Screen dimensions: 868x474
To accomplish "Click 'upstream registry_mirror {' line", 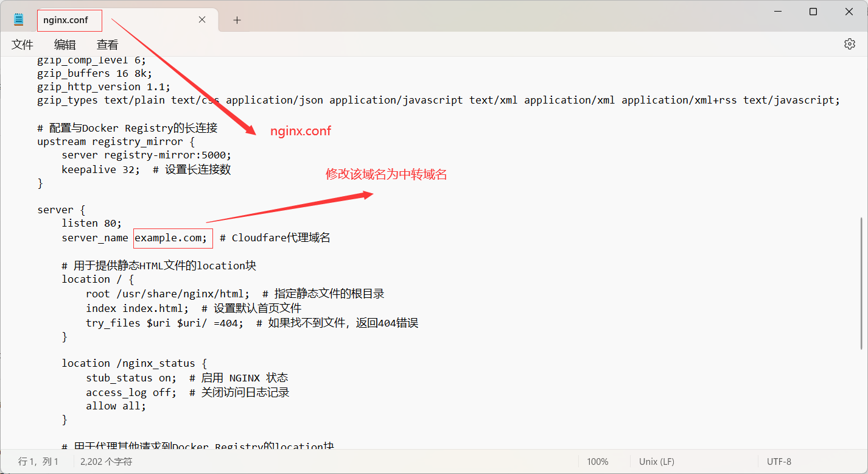I will click(x=116, y=141).
